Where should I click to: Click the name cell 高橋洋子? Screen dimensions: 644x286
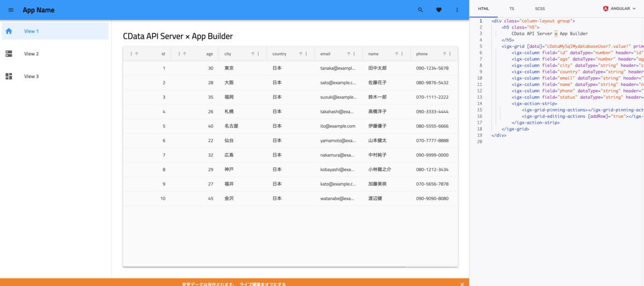pyautogui.click(x=377, y=111)
